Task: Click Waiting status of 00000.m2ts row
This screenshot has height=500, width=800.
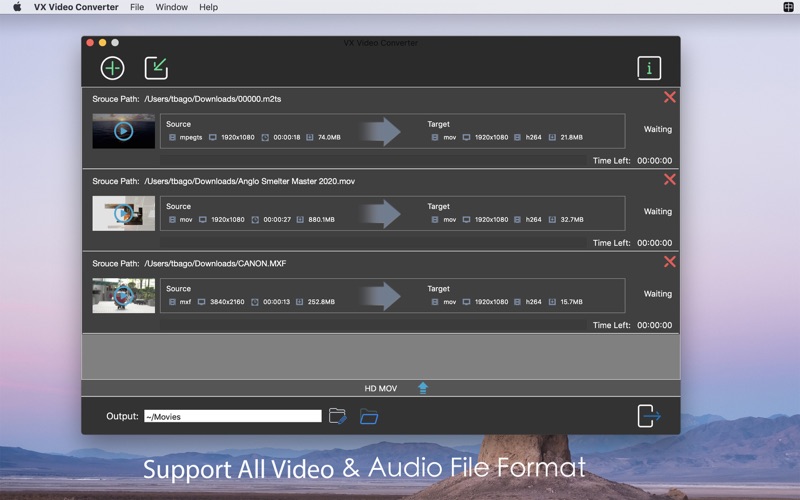Action: [658, 129]
